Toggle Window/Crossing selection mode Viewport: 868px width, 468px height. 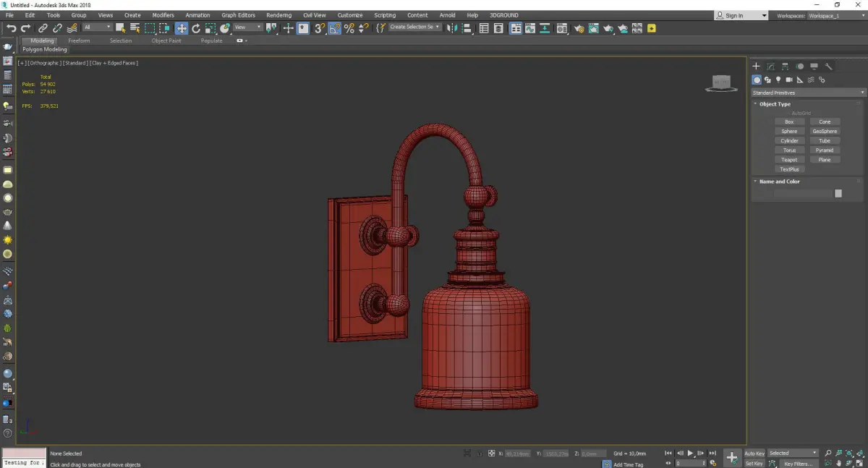point(165,28)
